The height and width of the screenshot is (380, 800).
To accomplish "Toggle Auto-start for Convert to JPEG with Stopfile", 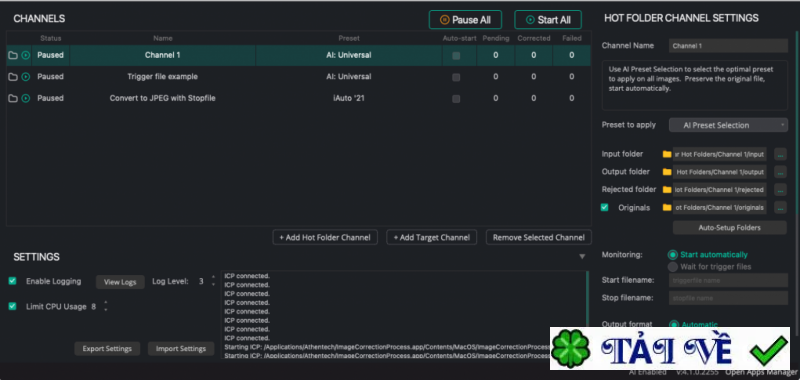I will tap(456, 98).
